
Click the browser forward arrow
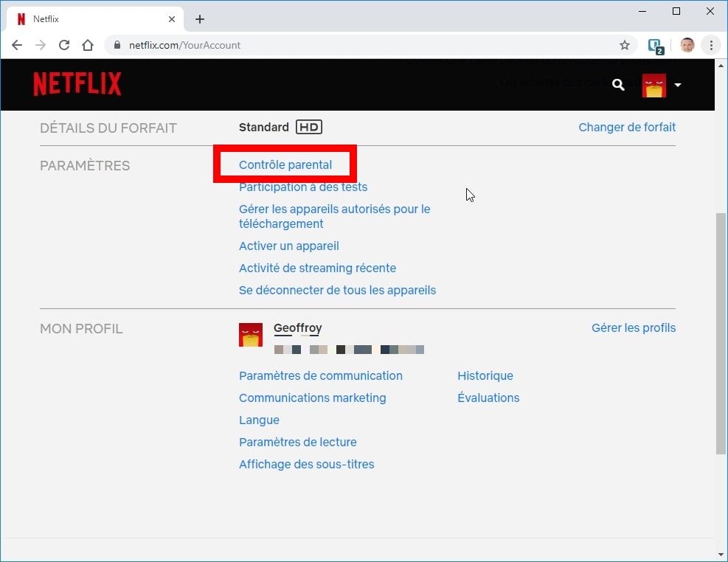[x=41, y=45]
